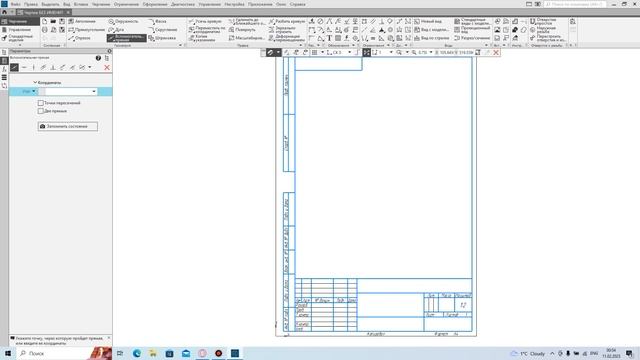The width and height of the screenshot is (640, 360).
Task: Open the Вид menu
Action: point(67,4)
